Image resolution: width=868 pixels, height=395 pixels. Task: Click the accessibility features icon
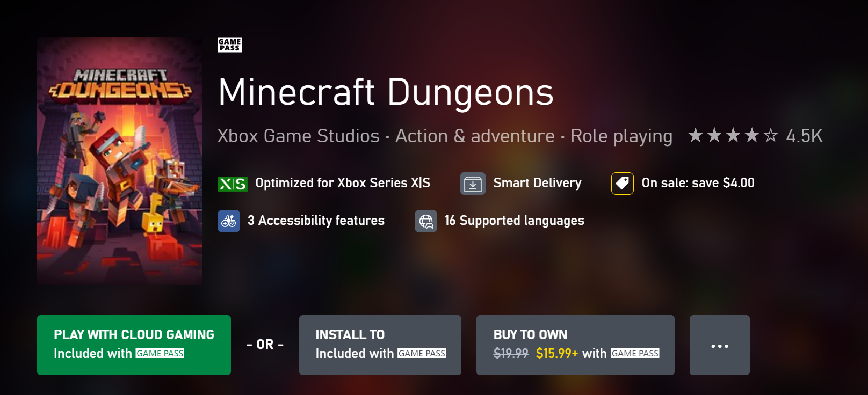coord(229,221)
